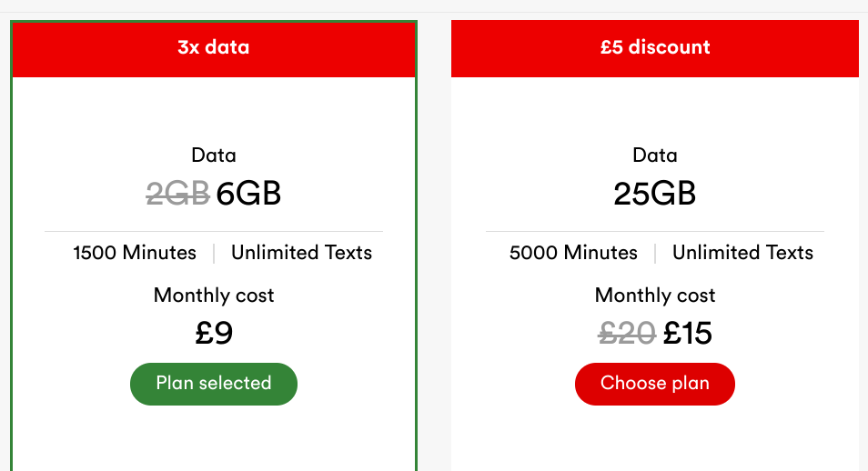This screenshot has height=471, width=868.
Task: Click the £9 monthly price
Action: pos(214,334)
